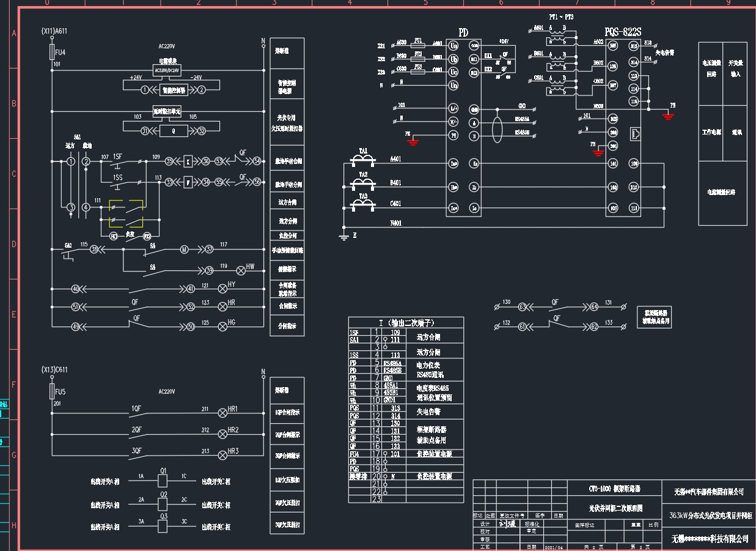
Task: Click the DI1 input label on PD
Action: pos(488,56)
